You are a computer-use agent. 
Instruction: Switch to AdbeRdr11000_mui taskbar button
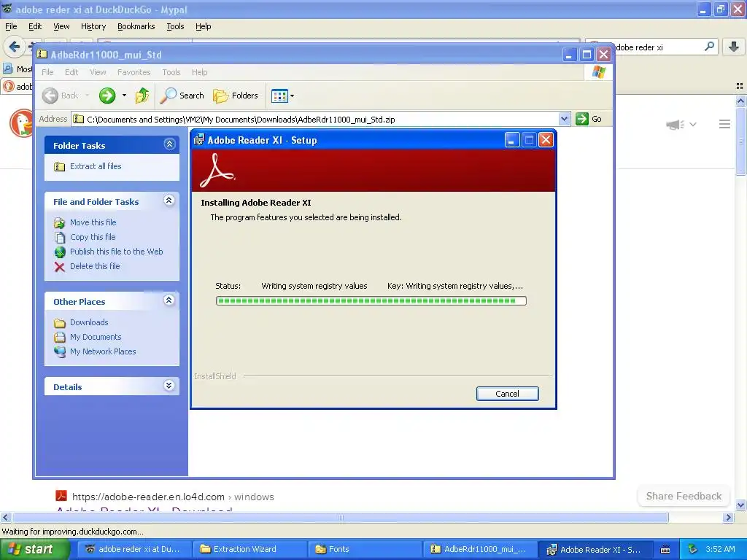tap(480, 549)
